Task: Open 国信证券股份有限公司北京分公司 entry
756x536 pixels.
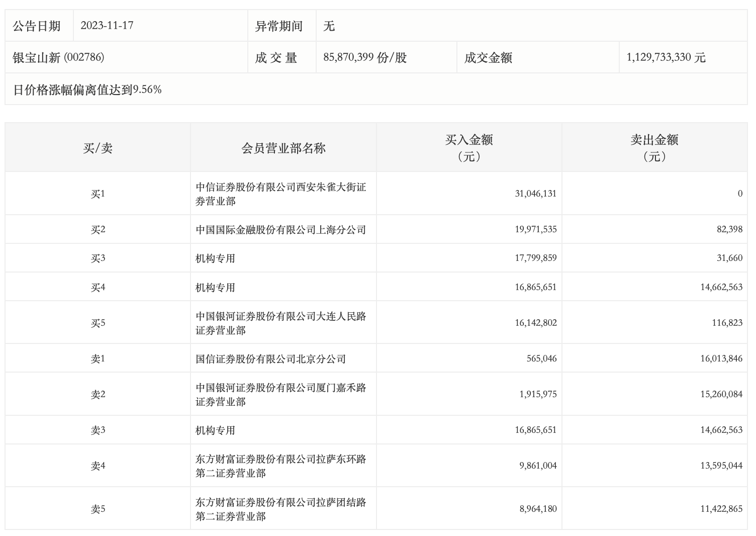Action: coord(270,359)
